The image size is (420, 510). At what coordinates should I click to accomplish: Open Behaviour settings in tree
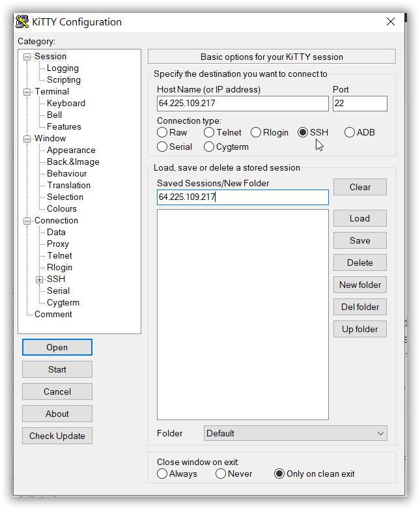(67, 173)
